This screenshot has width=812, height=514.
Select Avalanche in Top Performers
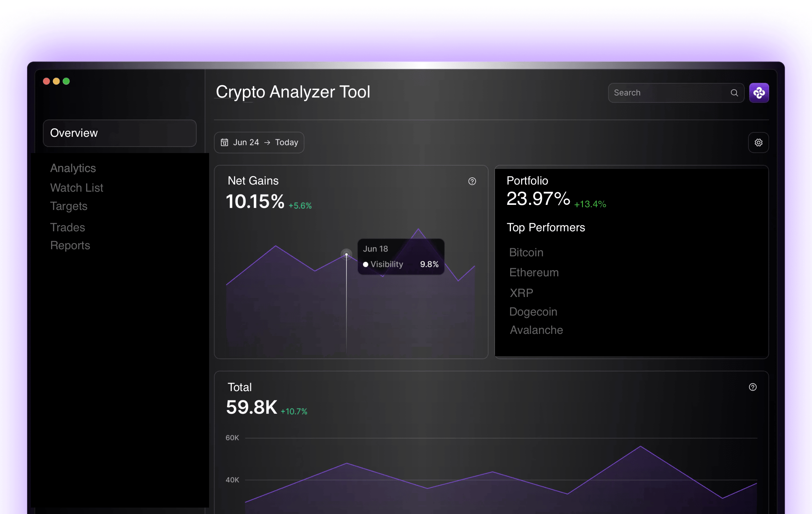[x=537, y=330]
